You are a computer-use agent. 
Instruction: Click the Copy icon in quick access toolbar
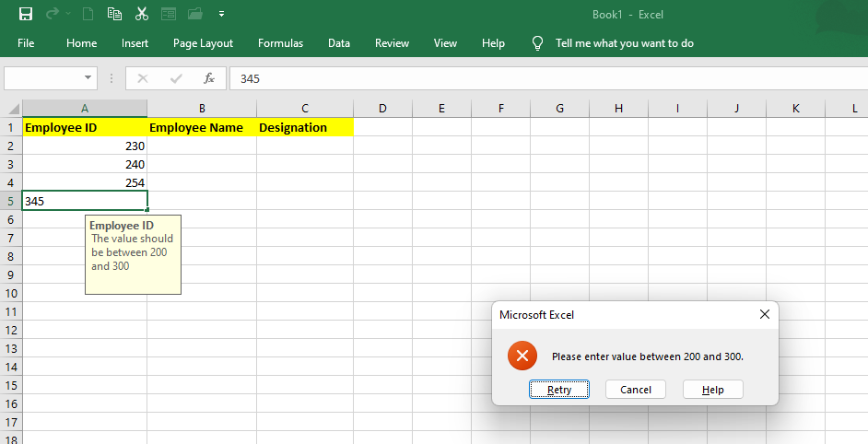(114, 14)
